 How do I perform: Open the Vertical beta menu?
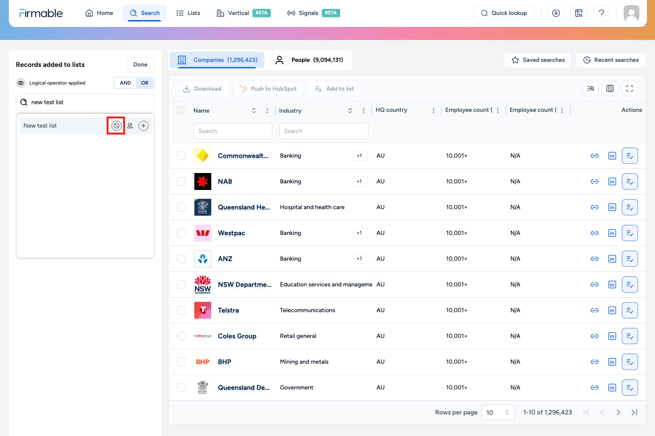click(x=244, y=13)
